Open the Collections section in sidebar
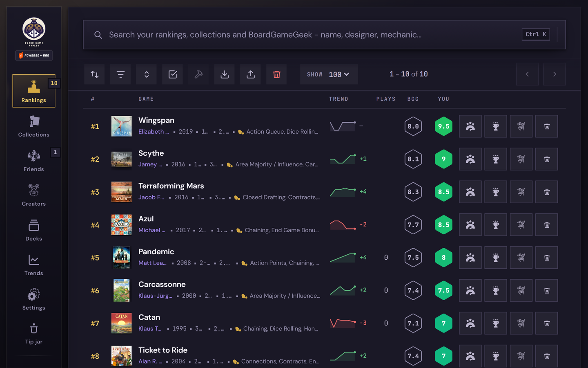Viewport: 588px width, 368px height. [x=34, y=126]
